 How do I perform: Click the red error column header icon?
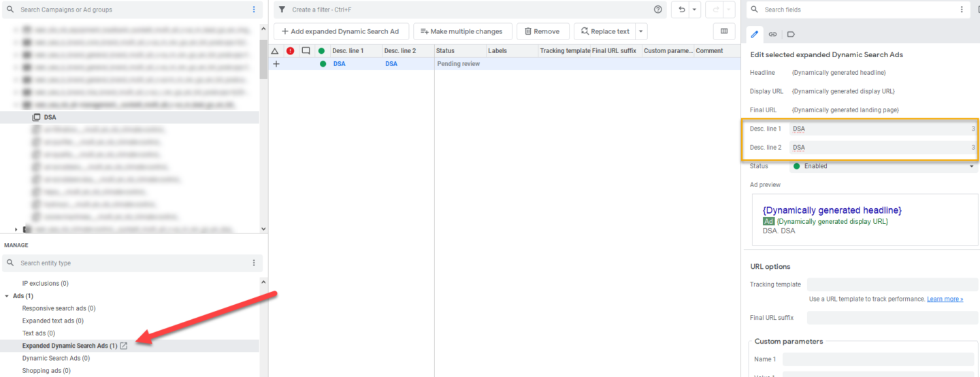click(291, 51)
